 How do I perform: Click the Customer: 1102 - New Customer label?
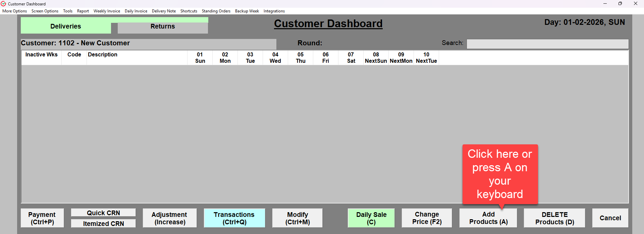point(75,43)
